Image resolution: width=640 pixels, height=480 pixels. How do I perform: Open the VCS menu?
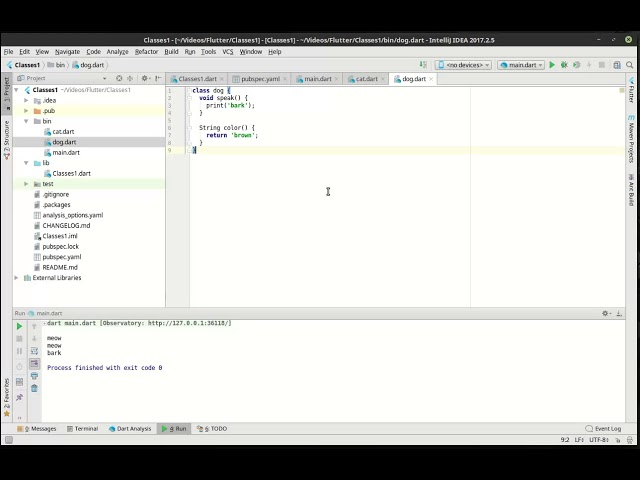point(227,52)
